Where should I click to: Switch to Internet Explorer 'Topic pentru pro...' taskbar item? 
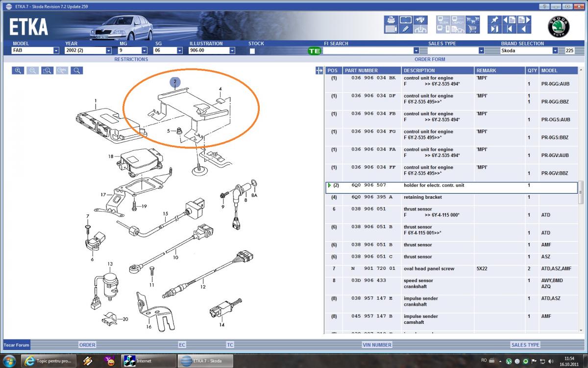click(49, 361)
